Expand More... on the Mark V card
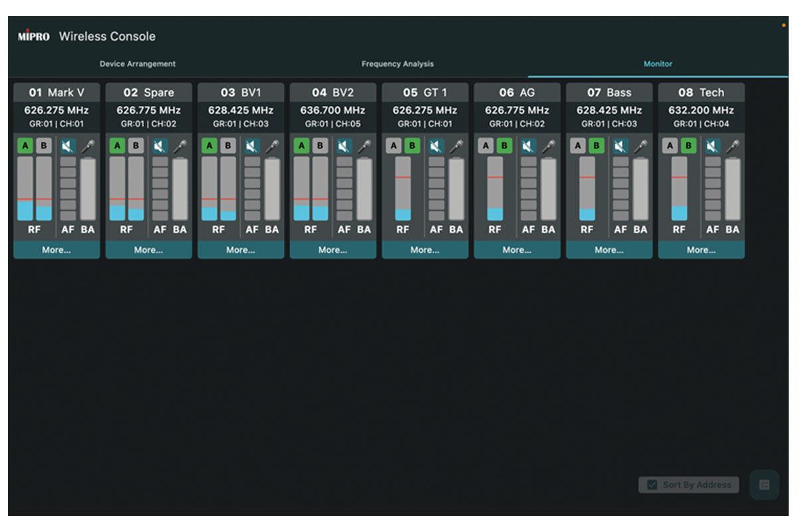Viewport: 798px width, 532px height. 57,250
